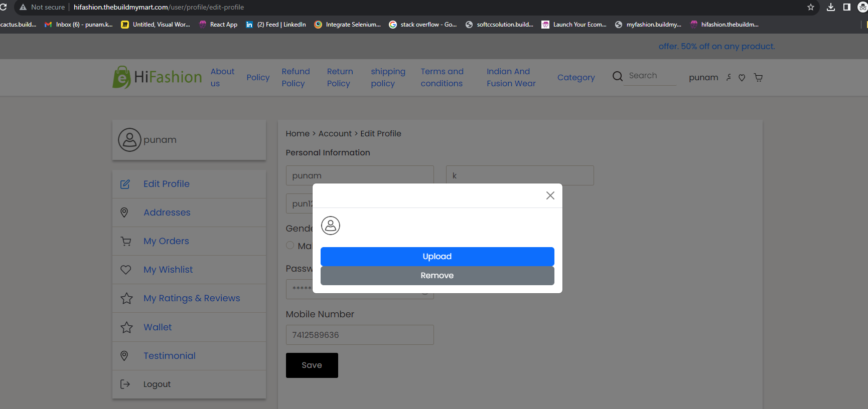868x409 pixels.
Task: Open the Testimonial sidebar link
Action: [x=170, y=356]
